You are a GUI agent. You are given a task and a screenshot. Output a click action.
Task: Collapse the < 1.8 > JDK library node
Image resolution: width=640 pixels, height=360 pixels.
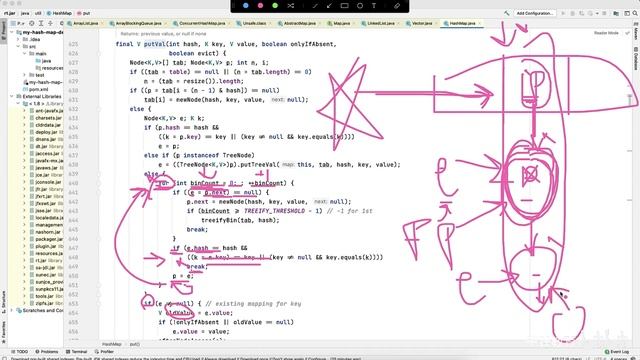(x=18, y=104)
